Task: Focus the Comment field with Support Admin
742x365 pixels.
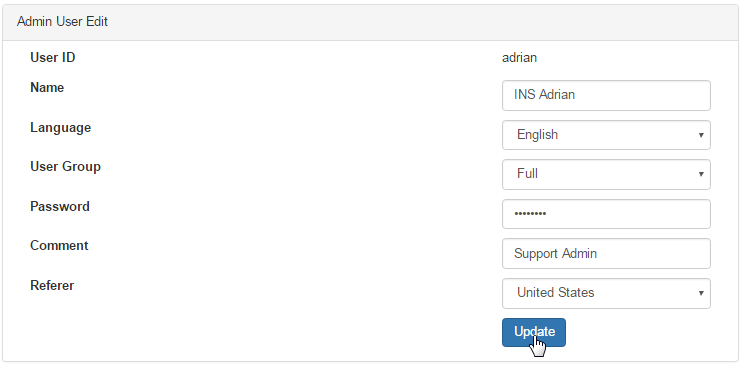Action: click(x=606, y=253)
